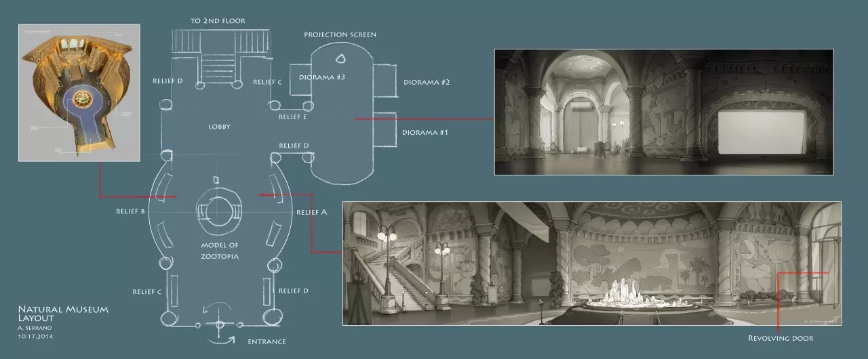
Task: Click the Relief B label
Action: click(131, 211)
